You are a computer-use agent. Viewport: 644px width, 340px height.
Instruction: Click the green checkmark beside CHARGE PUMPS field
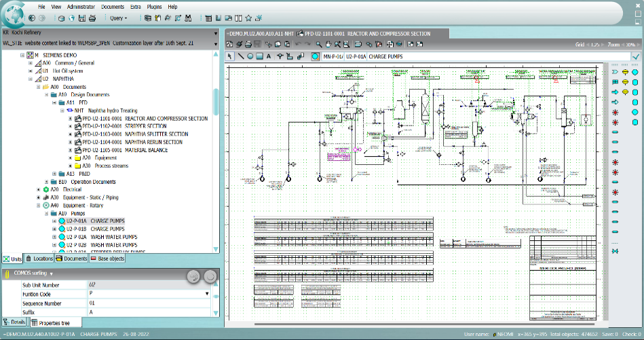click(x=635, y=56)
